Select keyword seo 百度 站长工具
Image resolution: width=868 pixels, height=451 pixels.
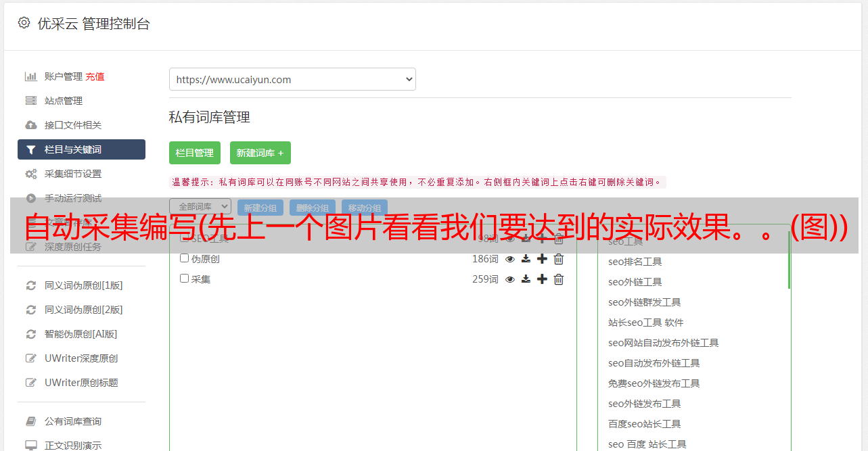coord(647,444)
